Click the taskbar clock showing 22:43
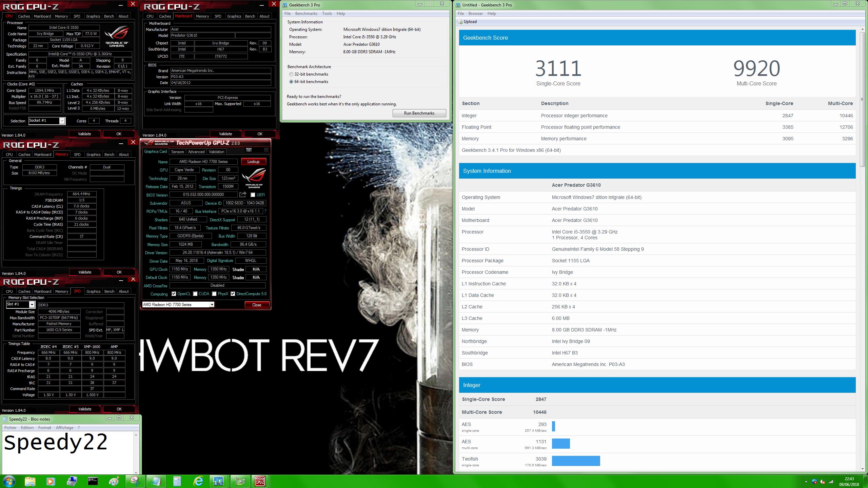 pyautogui.click(x=849, y=482)
